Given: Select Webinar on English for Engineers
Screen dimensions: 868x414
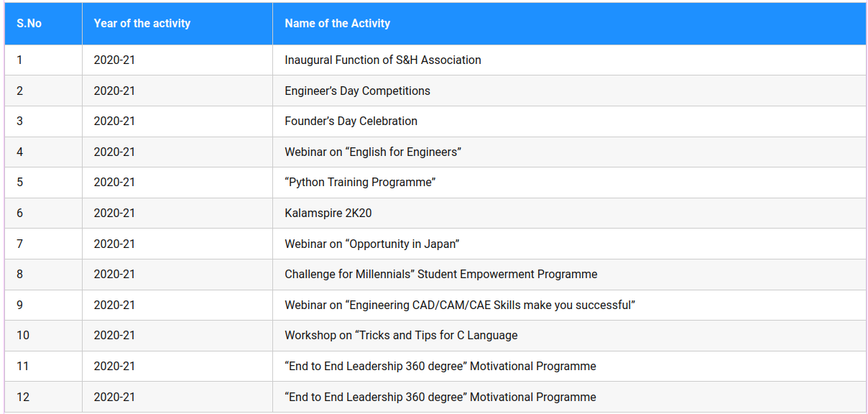Looking at the screenshot, I should (x=373, y=152).
